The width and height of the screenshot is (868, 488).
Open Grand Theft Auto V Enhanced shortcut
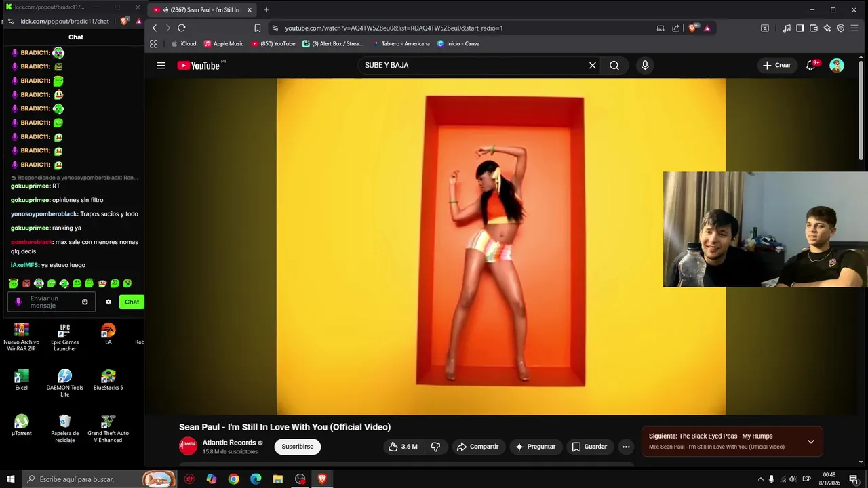[108, 430]
